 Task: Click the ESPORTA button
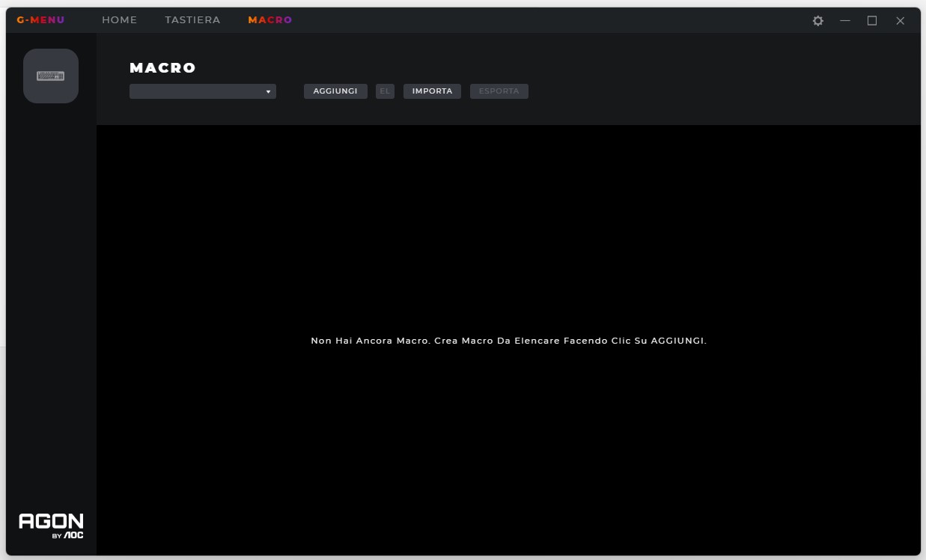[499, 91]
